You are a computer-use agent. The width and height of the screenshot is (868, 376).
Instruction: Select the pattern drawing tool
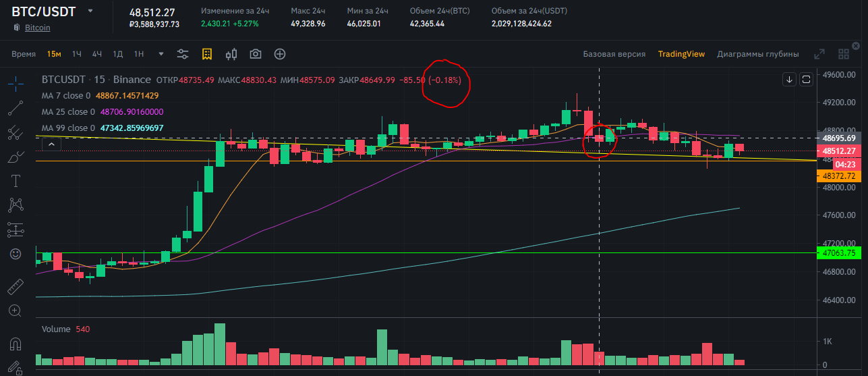[15, 205]
